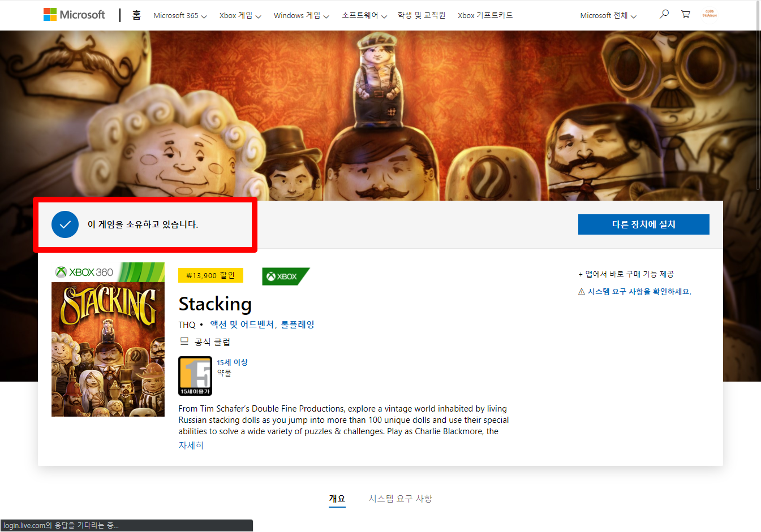This screenshot has width=761, height=532.
Task: Expand the Microsoft 365 dropdown
Action: click(x=180, y=16)
